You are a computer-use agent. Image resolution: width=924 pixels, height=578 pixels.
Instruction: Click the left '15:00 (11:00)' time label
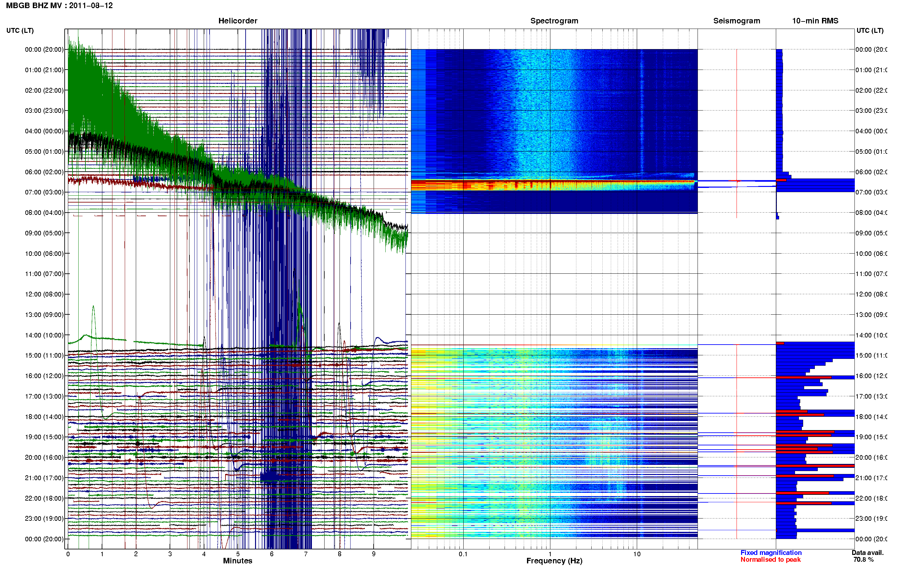(44, 355)
